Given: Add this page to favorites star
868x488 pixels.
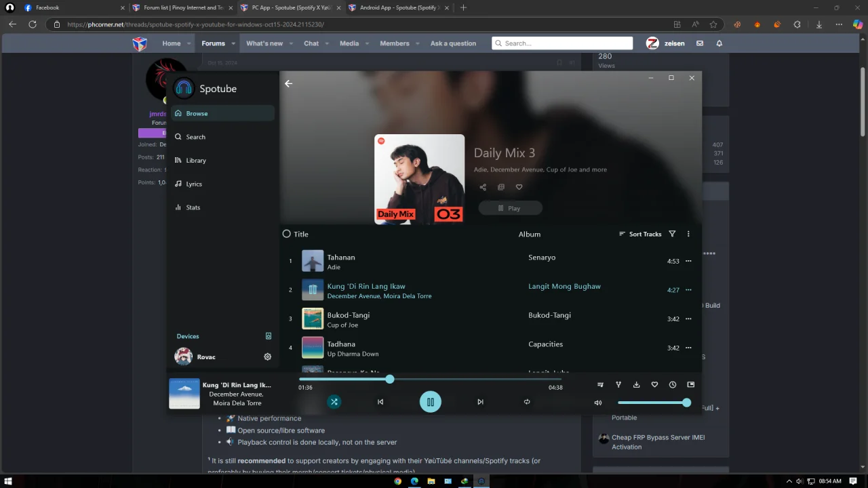Looking at the screenshot, I should coord(713,24).
